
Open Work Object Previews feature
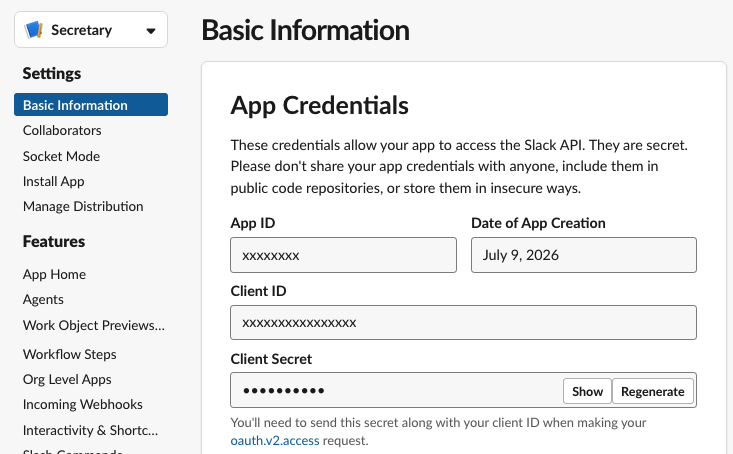[x=93, y=325]
